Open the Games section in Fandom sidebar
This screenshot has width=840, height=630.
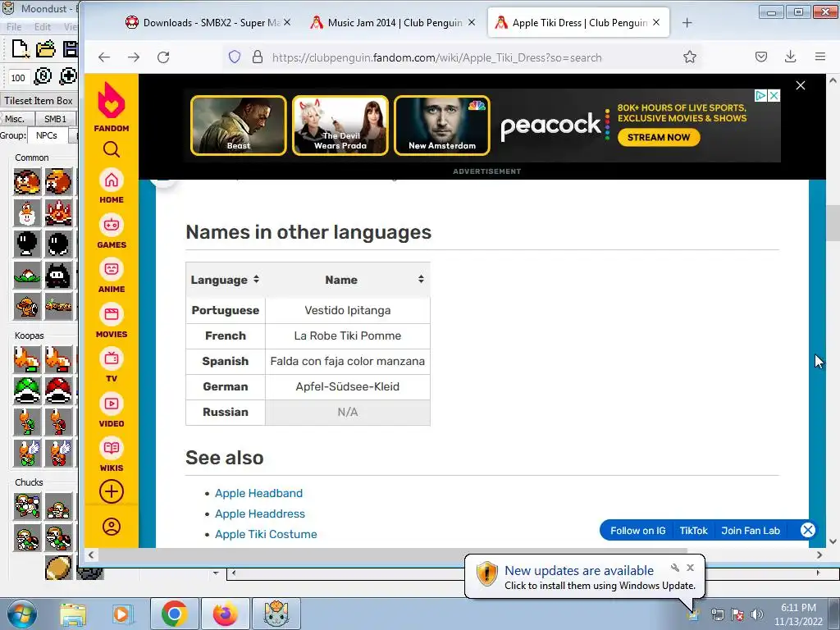click(112, 231)
